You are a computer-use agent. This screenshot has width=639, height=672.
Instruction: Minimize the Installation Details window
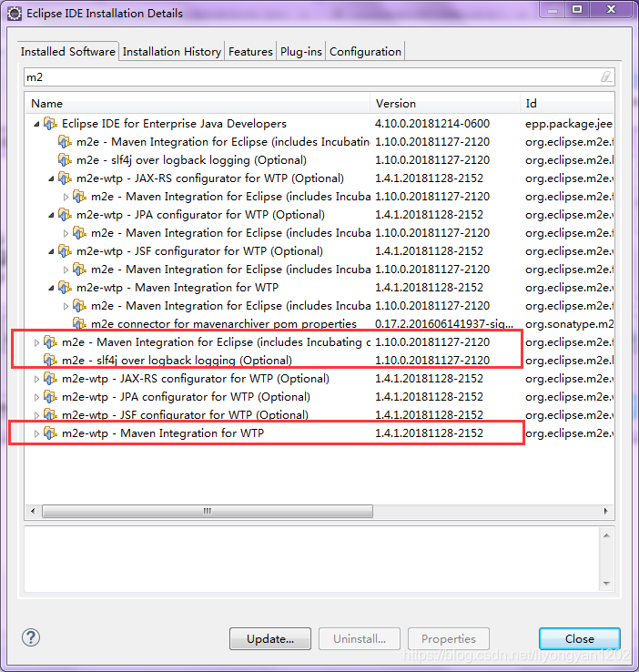tap(553, 10)
